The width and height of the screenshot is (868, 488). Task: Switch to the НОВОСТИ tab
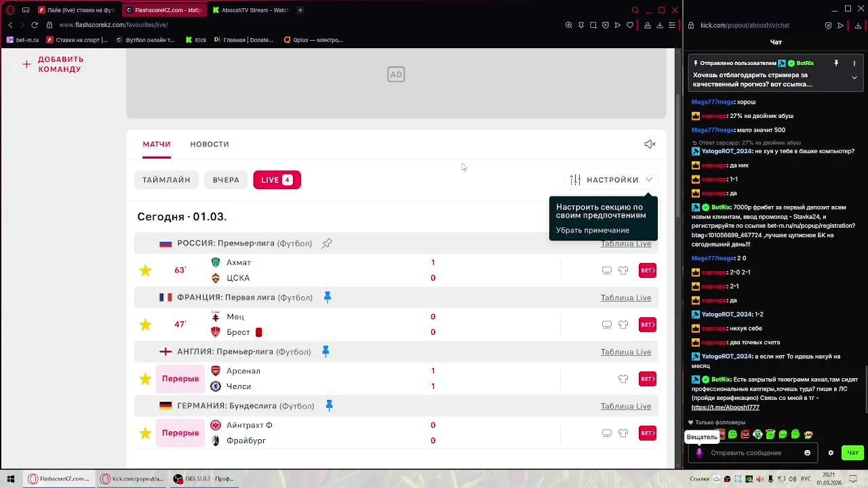point(210,144)
